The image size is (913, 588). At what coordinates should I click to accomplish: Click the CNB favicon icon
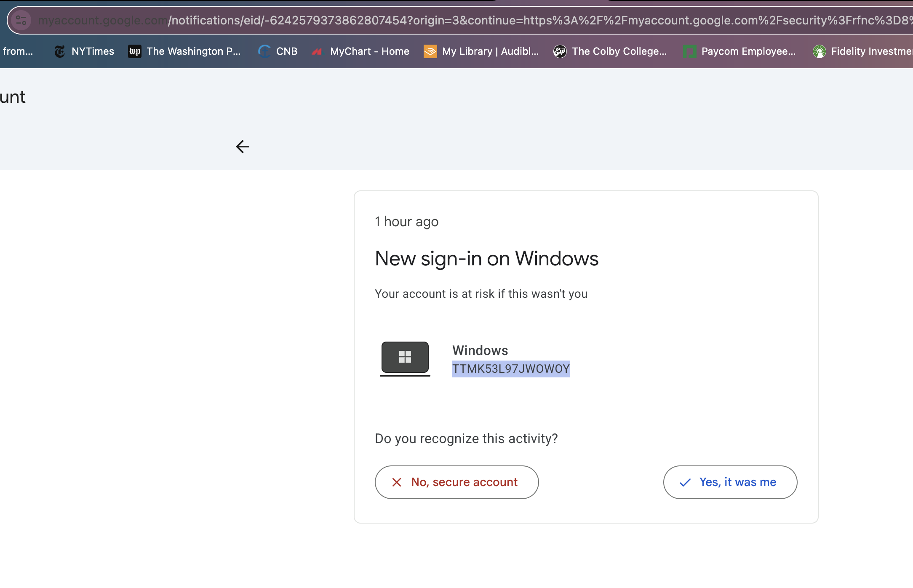(264, 51)
